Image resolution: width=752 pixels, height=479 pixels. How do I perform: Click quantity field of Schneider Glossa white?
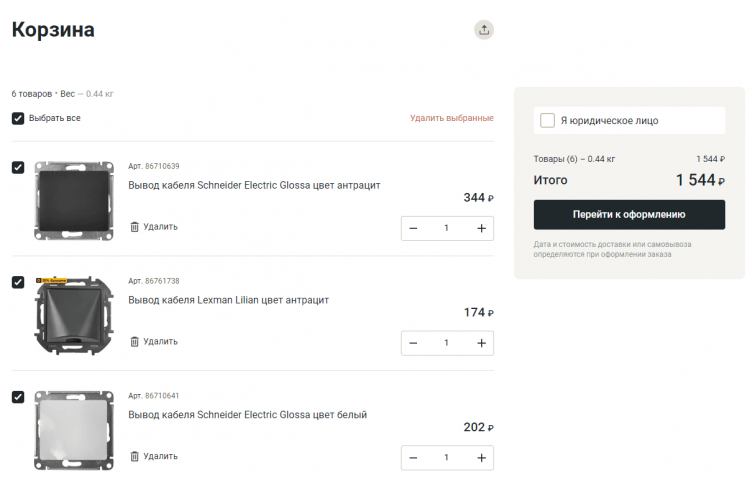coord(446,459)
